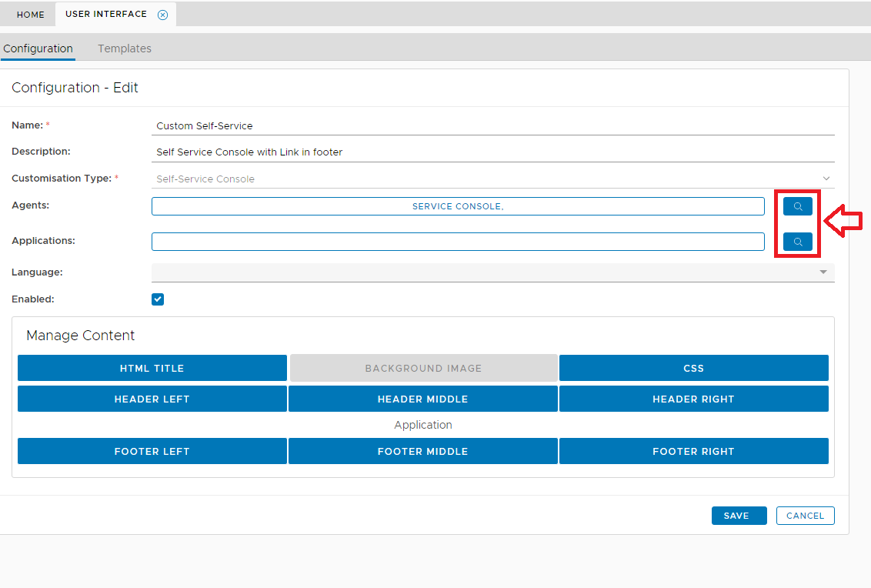Image resolution: width=871 pixels, height=588 pixels.
Task: Click the Agents search magnifier icon
Action: (797, 206)
